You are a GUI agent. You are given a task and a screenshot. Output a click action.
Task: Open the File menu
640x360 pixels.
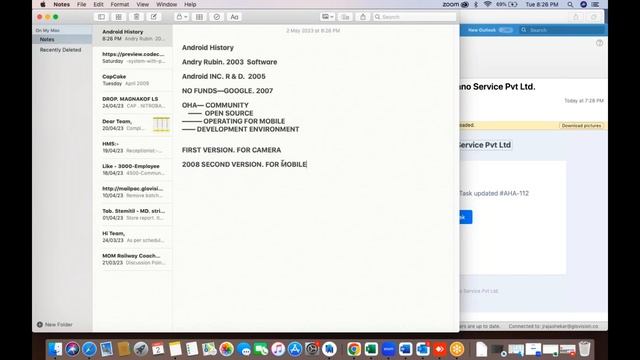pyautogui.click(x=82, y=4)
